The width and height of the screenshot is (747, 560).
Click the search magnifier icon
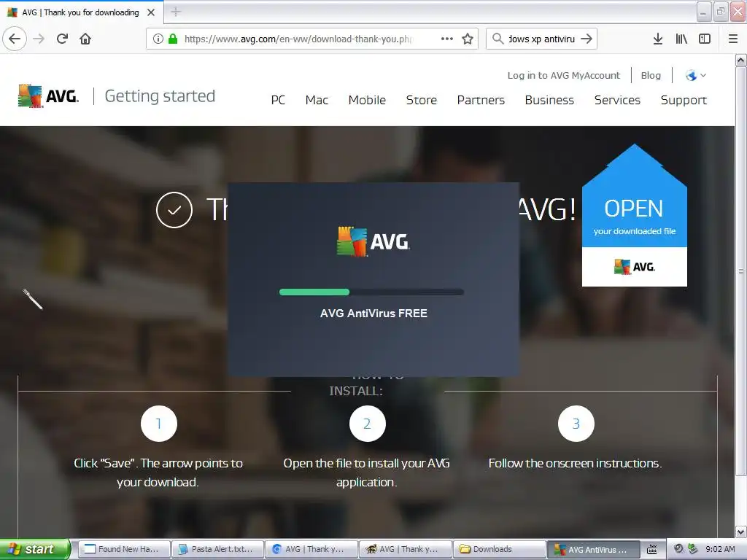tap(498, 39)
